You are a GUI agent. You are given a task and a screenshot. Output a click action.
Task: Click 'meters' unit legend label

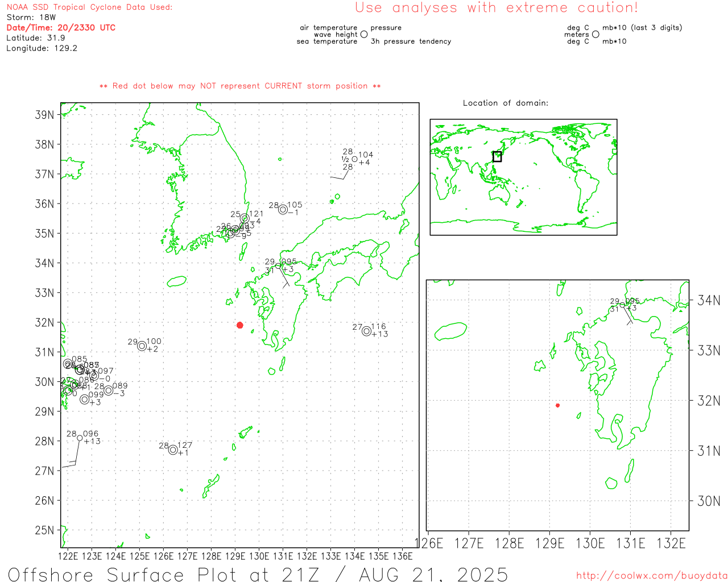(x=577, y=34)
